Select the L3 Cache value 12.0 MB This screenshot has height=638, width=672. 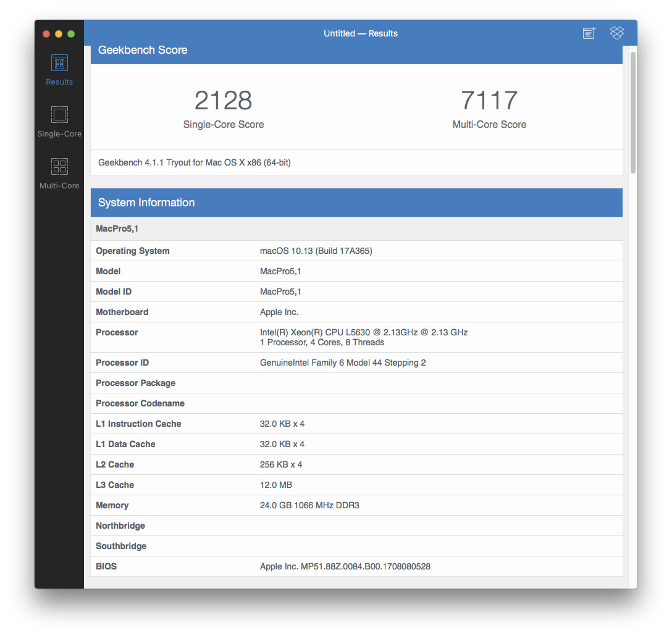(275, 485)
